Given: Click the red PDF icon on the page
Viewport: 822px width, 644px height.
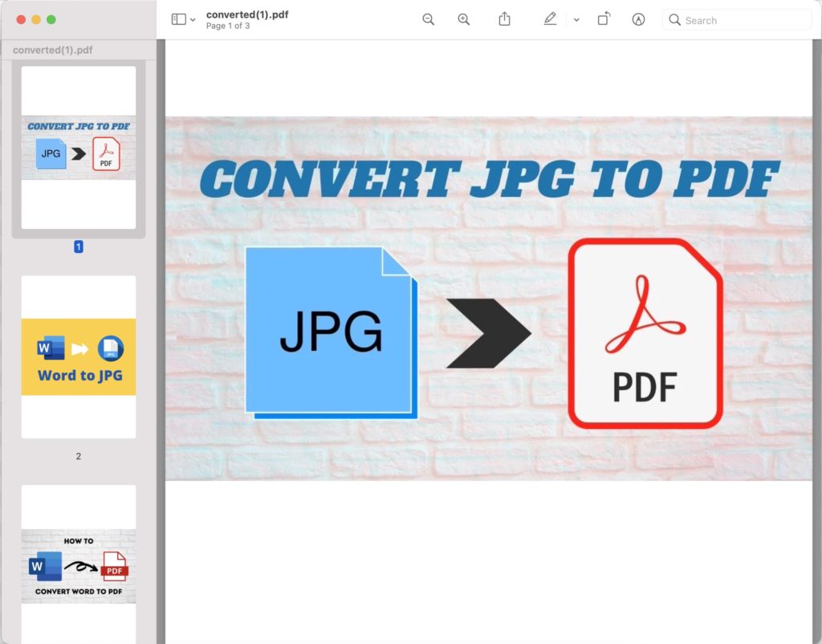Looking at the screenshot, I should tap(645, 333).
